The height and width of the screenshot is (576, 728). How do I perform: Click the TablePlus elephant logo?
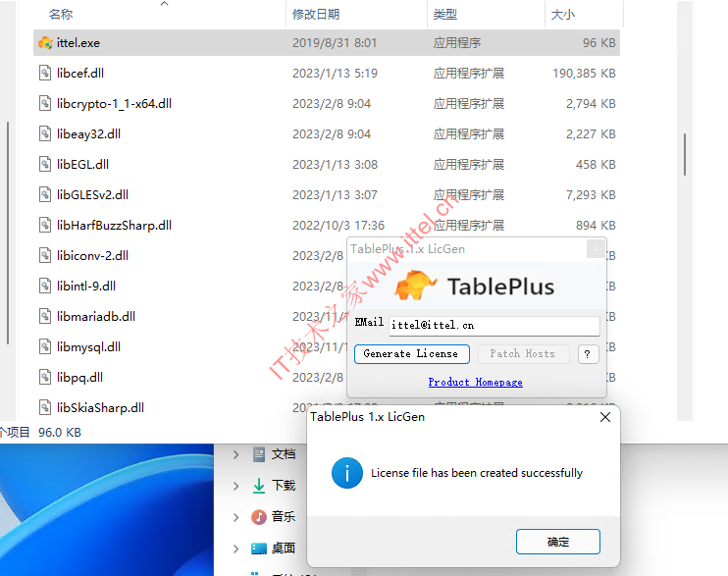pyautogui.click(x=415, y=285)
